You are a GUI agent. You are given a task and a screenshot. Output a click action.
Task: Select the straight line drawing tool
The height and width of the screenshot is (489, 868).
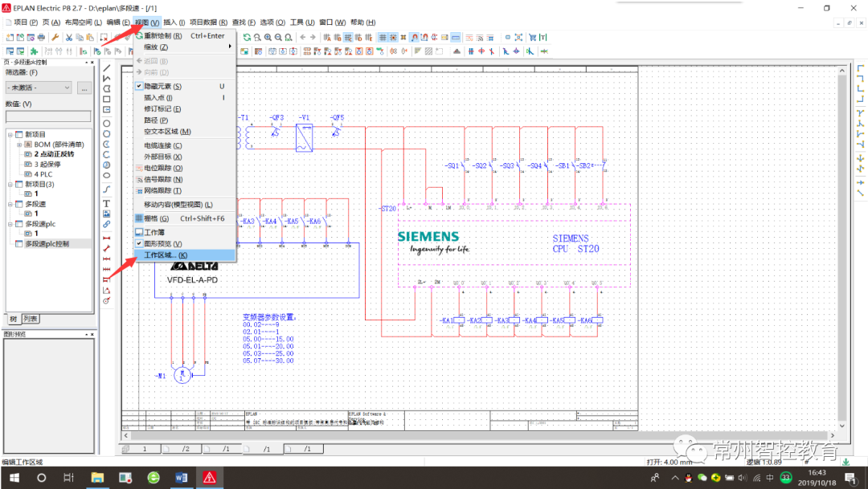[x=106, y=68]
